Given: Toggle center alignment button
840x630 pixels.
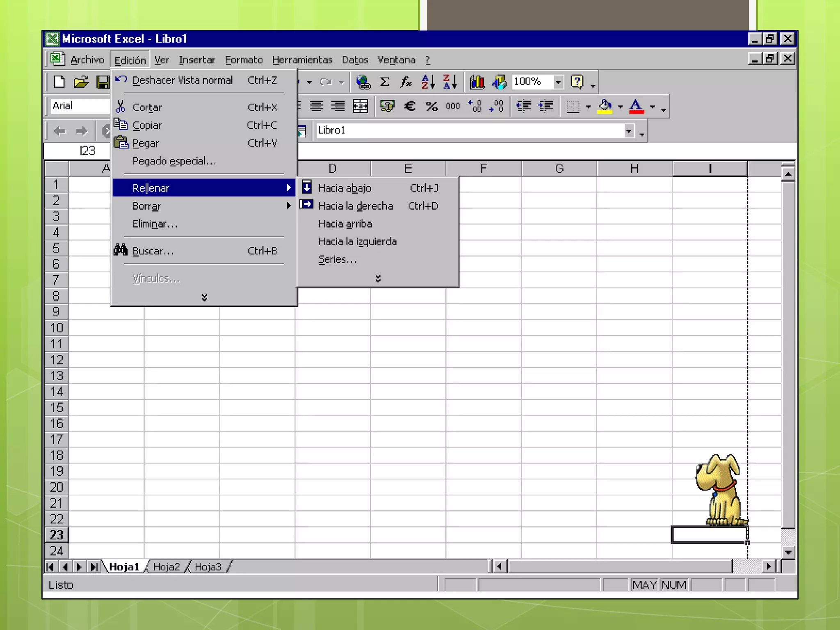Looking at the screenshot, I should tap(316, 106).
